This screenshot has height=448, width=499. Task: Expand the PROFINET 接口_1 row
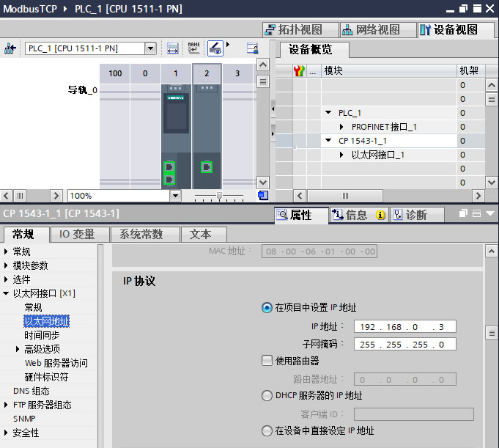(x=341, y=127)
